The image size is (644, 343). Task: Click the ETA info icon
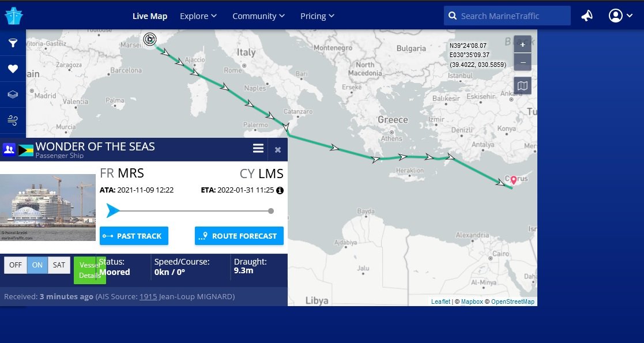tap(280, 190)
